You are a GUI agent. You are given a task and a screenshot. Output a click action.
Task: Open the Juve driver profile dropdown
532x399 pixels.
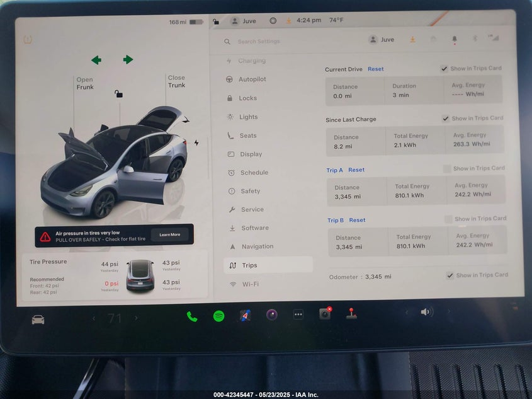pyautogui.click(x=382, y=40)
